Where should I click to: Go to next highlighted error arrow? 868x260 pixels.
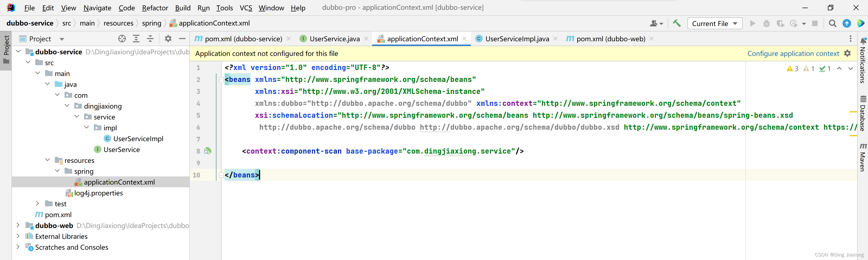pos(850,68)
